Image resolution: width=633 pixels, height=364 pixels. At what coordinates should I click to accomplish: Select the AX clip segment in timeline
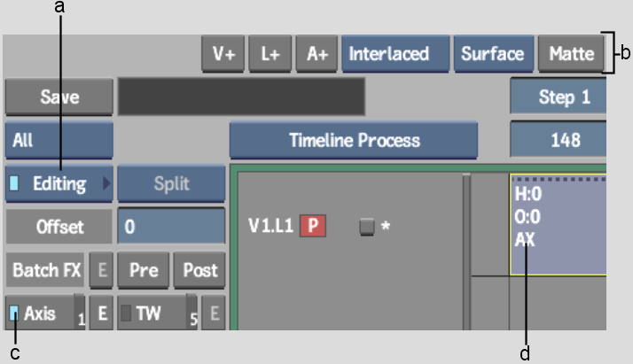click(558, 225)
